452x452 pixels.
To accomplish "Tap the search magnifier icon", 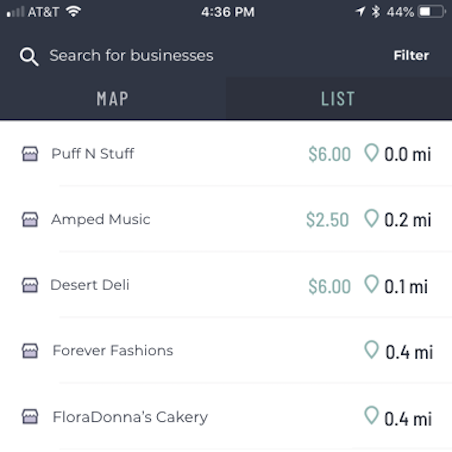I will (x=29, y=57).
